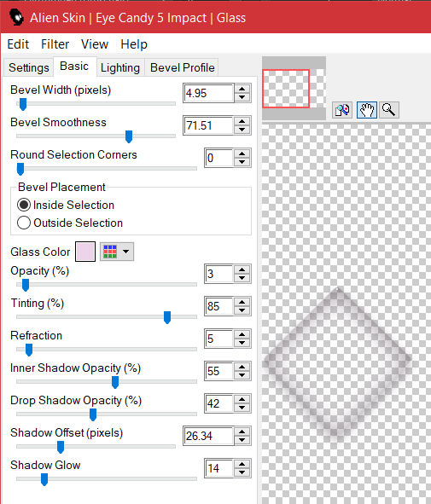Select the magnifier zoom tool
This screenshot has width=431, height=504.
(389, 110)
